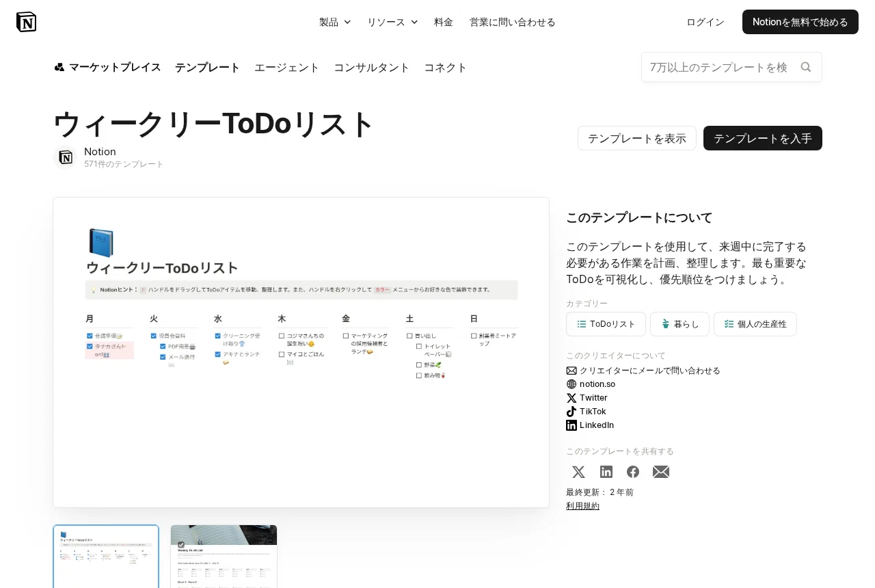This screenshot has height=588, width=875.
Task: Click the このテンプレートについて heading
Action: coord(639,217)
